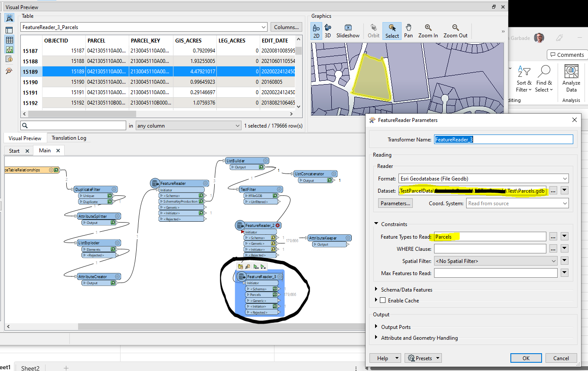Switch to the Translation Log tab
This screenshot has height=371, width=588.
(69, 138)
